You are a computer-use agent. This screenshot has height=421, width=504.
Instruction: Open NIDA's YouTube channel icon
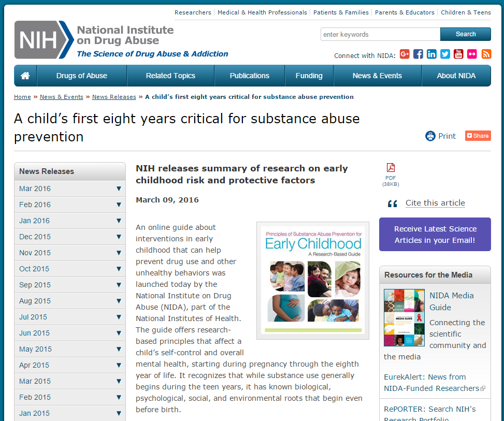tap(459, 54)
